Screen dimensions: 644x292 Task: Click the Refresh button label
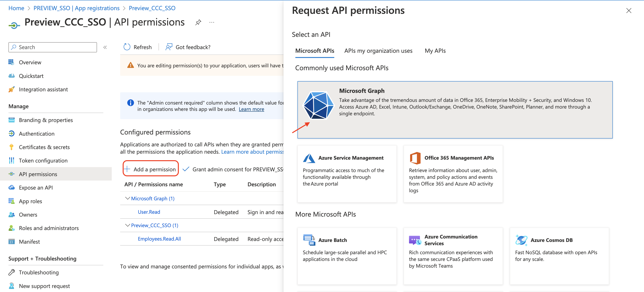tap(142, 47)
